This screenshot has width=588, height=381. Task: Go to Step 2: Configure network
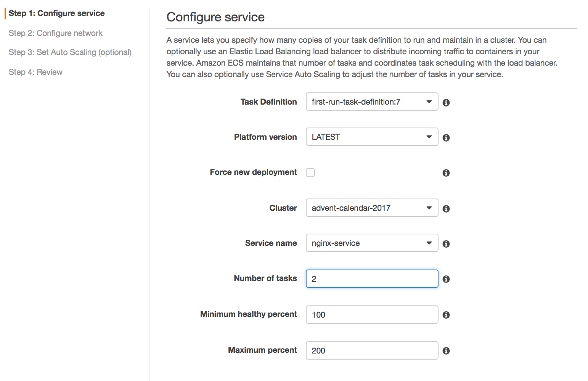click(x=56, y=33)
